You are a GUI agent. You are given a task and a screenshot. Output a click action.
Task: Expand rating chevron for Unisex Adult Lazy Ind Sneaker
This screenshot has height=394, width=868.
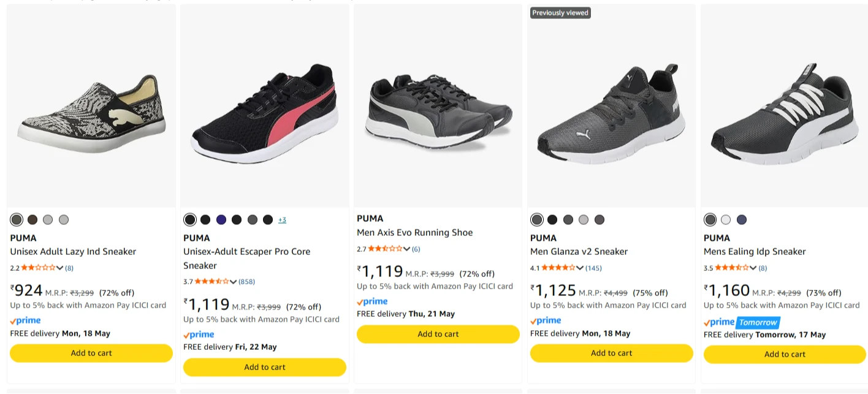pyautogui.click(x=60, y=268)
